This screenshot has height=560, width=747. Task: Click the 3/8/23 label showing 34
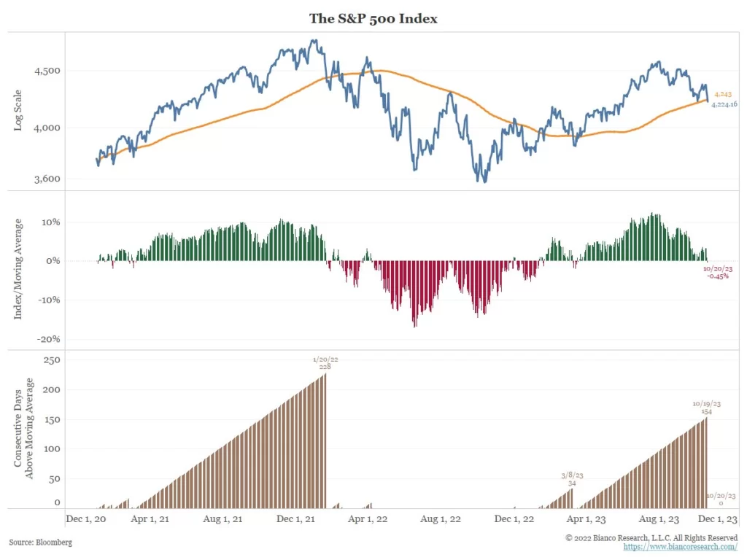(572, 479)
